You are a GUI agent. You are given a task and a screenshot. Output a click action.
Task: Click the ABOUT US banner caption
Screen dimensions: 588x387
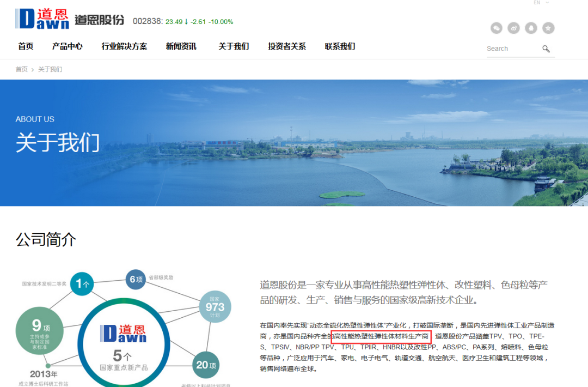click(35, 119)
